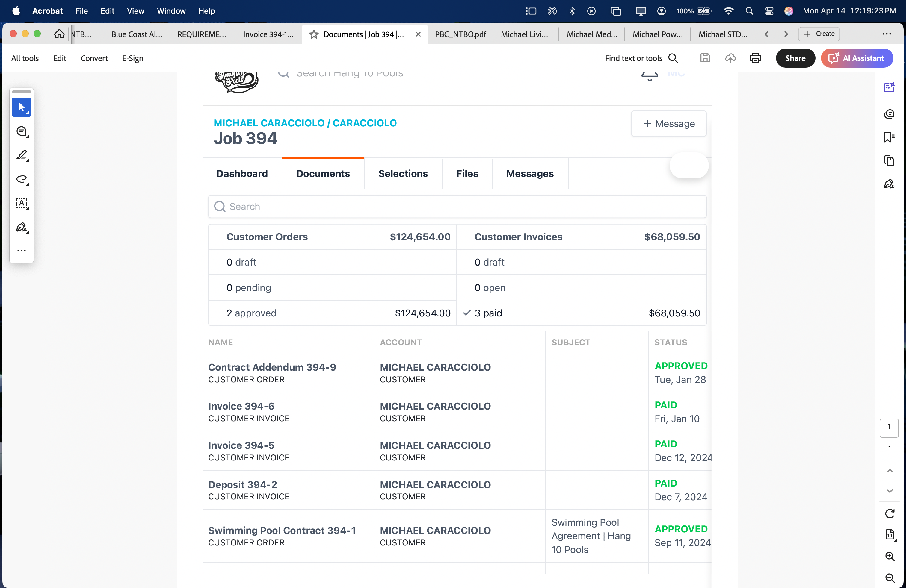Click the document Search field
906x588 pixels.
(x=457, y=207)
